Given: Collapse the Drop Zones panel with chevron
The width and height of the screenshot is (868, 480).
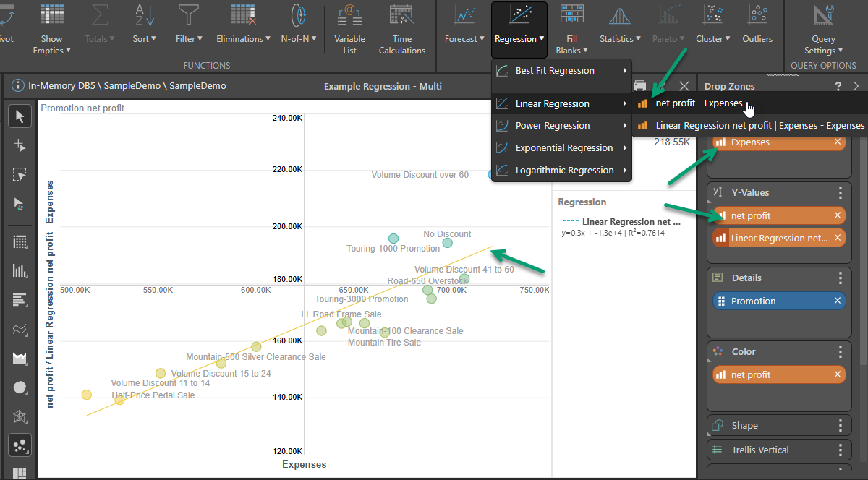Looking at the screenshot, I should coord(856,87).
